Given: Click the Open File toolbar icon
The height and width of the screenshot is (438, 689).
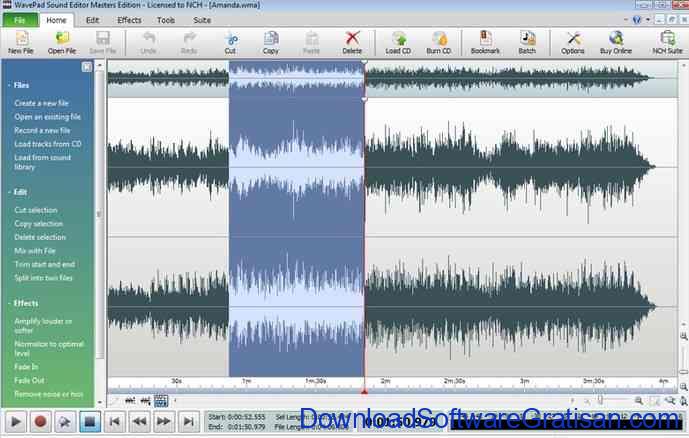Looking at the screenshot, I should pos(62,43).
